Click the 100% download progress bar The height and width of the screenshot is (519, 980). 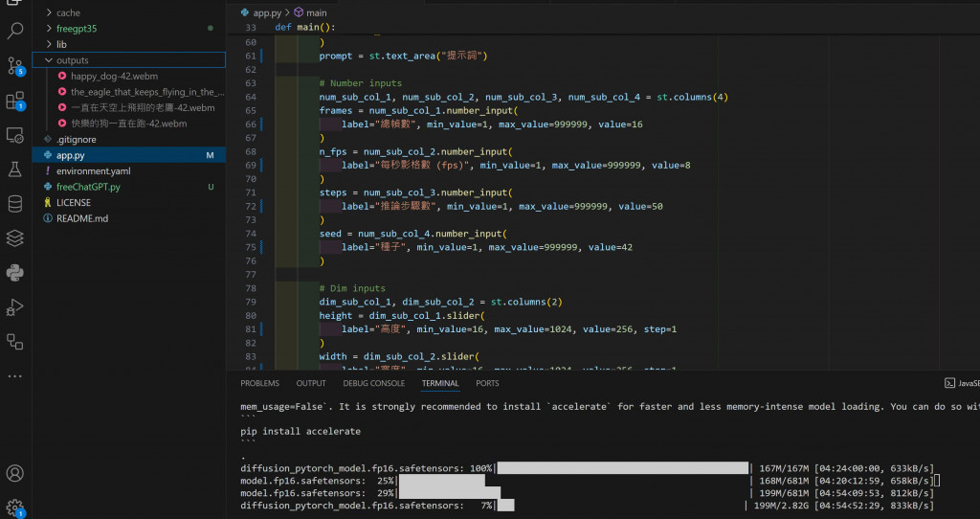click(x=623, y=468)
